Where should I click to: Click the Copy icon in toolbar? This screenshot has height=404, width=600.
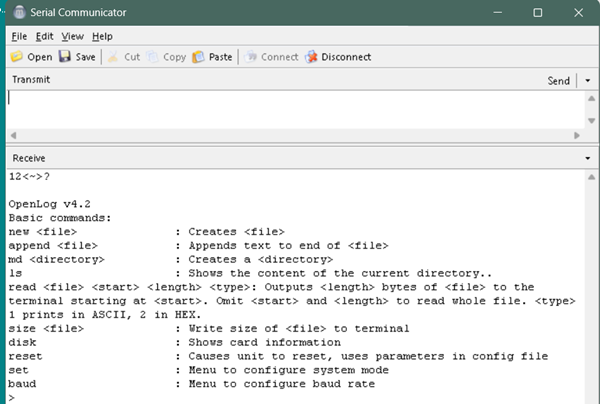(x=153, y=57)
